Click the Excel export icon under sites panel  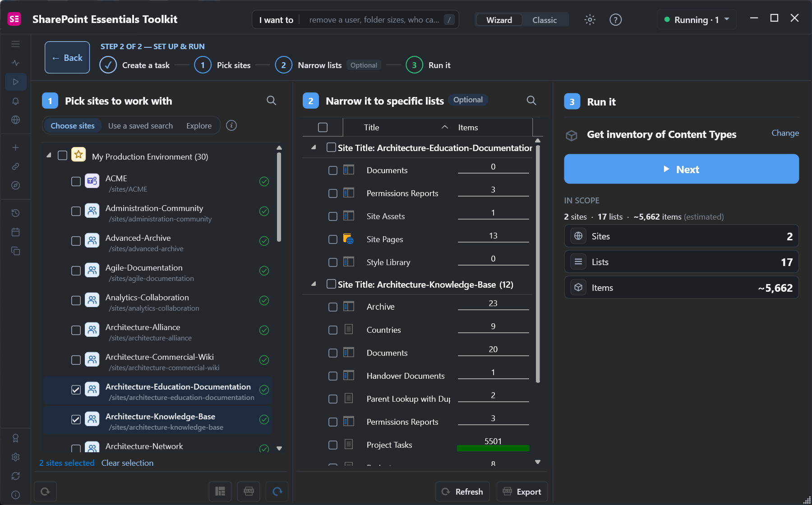(249, 491)
